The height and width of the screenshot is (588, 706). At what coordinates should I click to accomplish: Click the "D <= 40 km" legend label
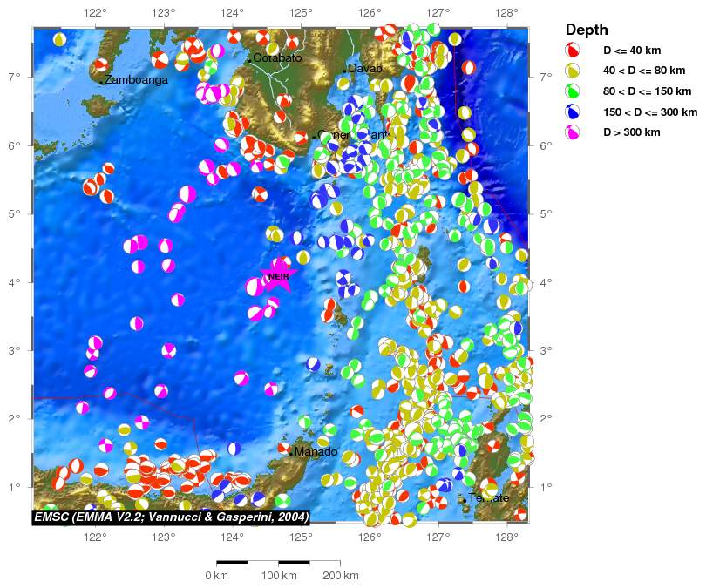(632, 51)
